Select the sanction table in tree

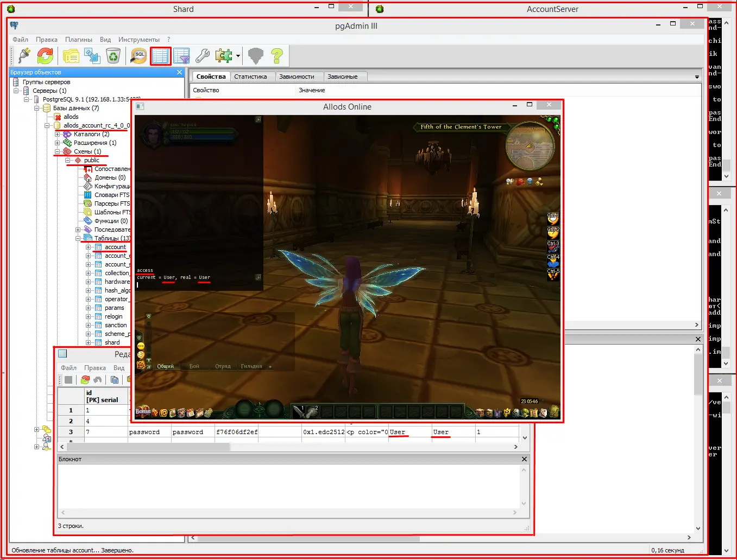[116, 325]
